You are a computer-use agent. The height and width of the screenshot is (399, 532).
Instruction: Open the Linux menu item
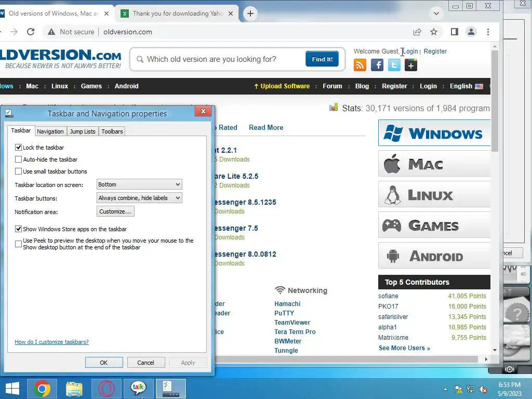pyautogui.click(x=60, y=86)
